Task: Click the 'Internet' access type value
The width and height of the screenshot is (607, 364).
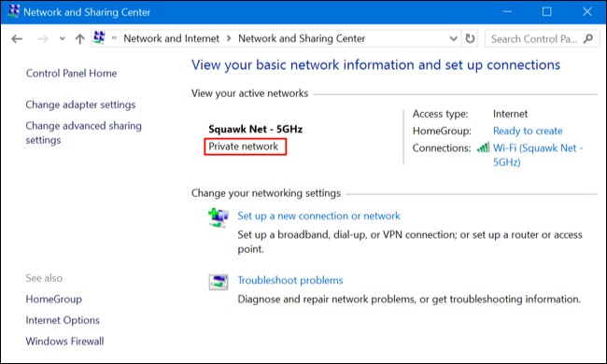Action: (x=510, y=114)
